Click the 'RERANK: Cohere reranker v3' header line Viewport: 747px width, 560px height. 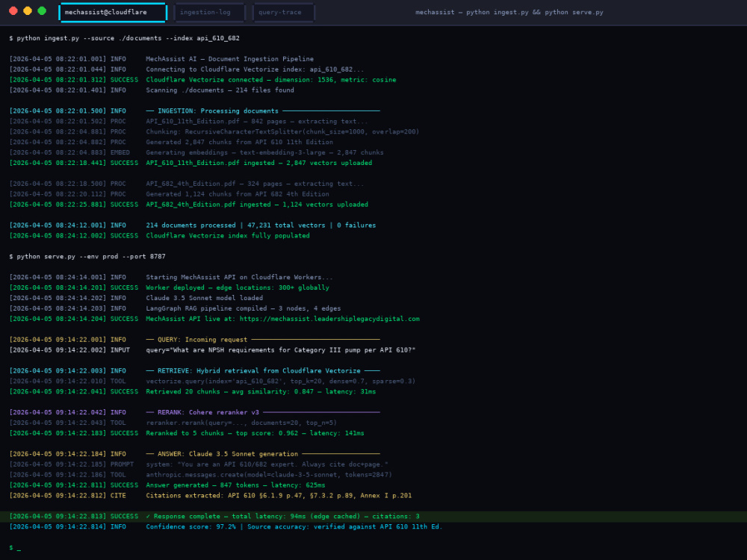pos(195,412)
